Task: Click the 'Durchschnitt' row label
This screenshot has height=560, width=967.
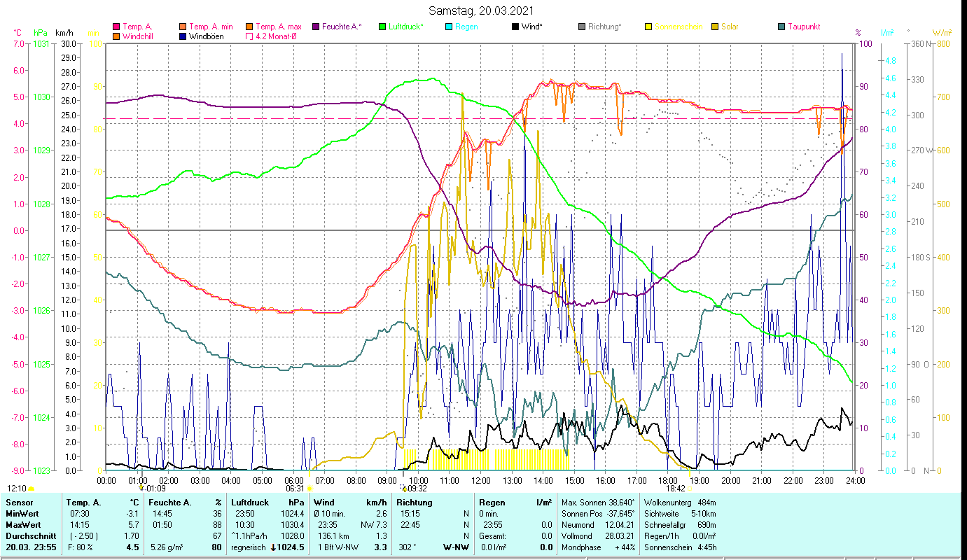Action: pyautogui.click(x=29, y=536)
